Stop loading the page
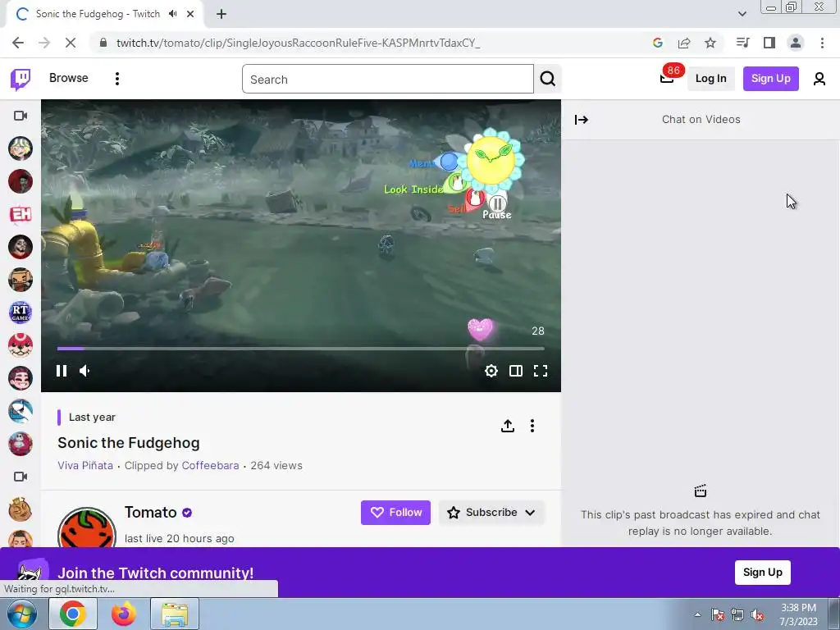The image size is (840, 630). 71,43
